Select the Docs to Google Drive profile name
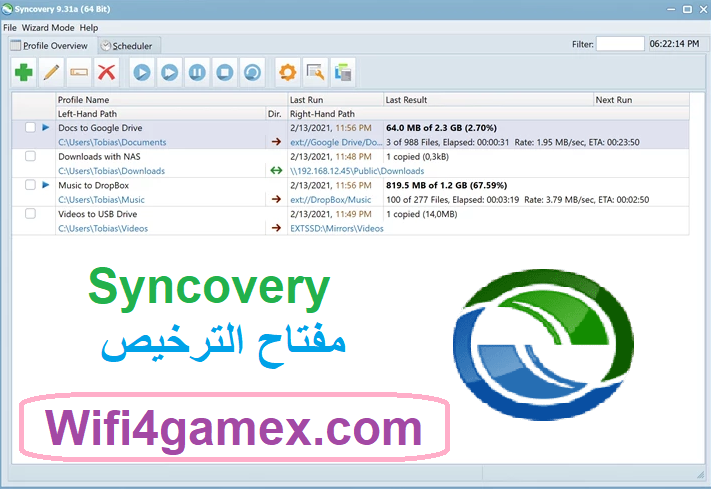 [100, 128]
